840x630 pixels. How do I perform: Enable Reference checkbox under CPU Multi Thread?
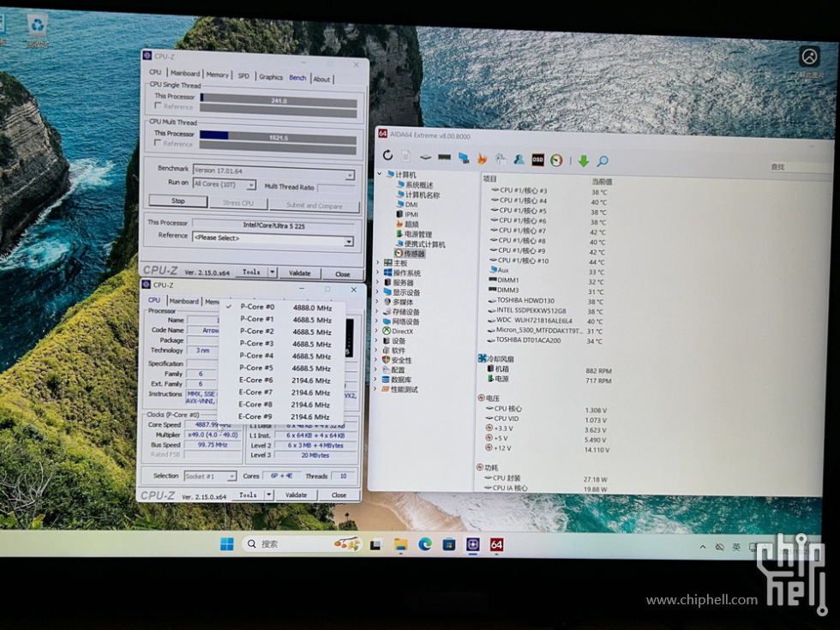tap(158, 144)
